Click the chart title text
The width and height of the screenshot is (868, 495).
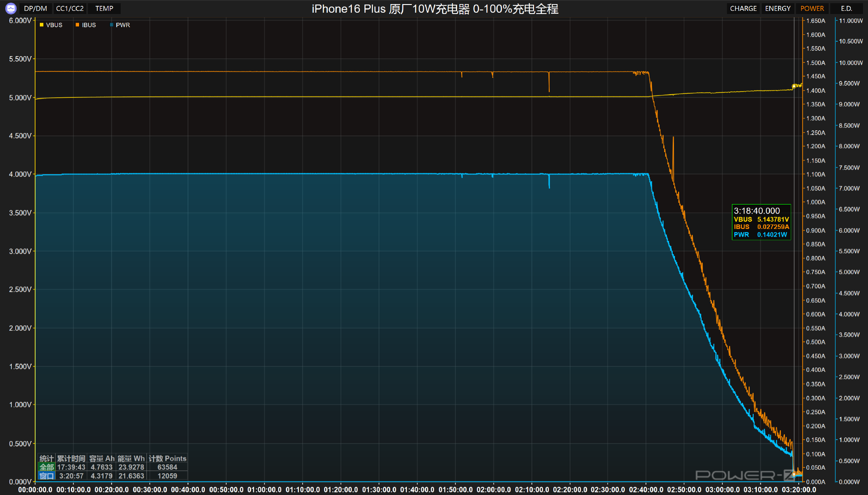coord(435,9)
